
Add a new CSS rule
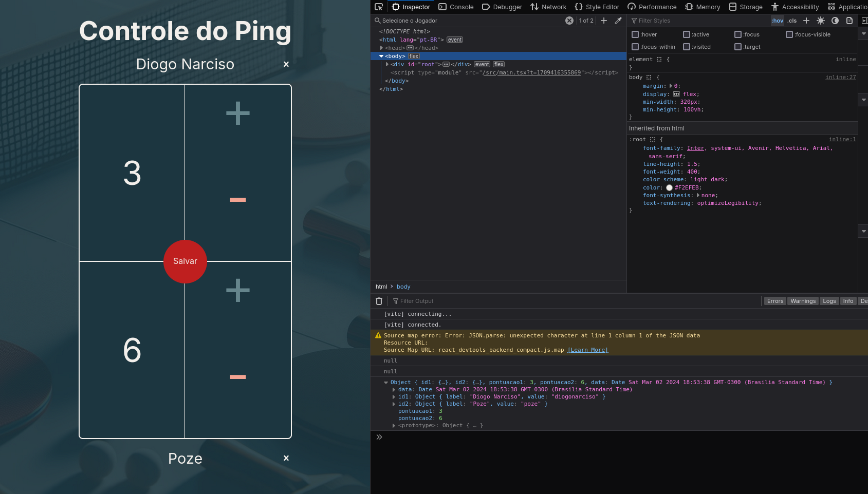806,21
